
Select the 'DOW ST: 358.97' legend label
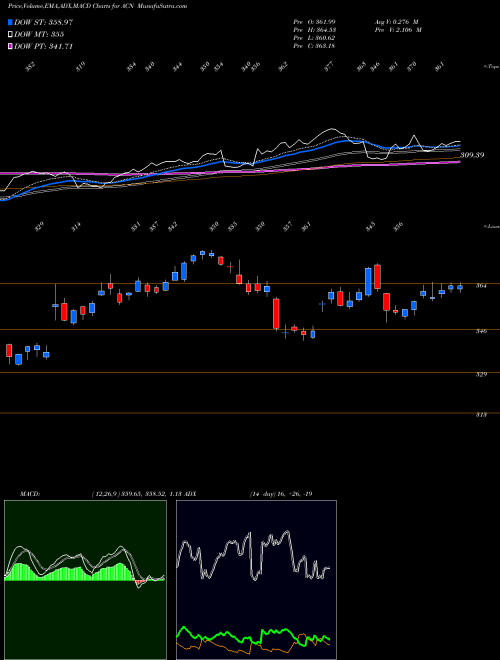[43, 22]
